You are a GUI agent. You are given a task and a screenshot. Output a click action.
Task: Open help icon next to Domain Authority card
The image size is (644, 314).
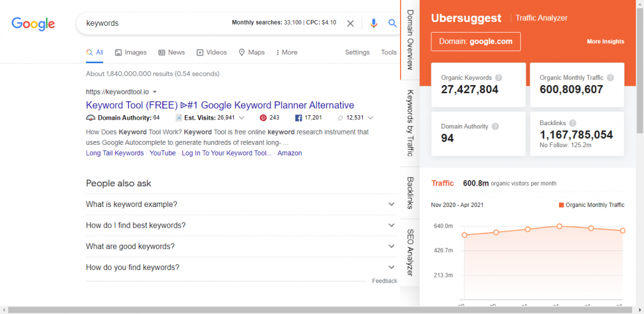(x=495, y=126)
